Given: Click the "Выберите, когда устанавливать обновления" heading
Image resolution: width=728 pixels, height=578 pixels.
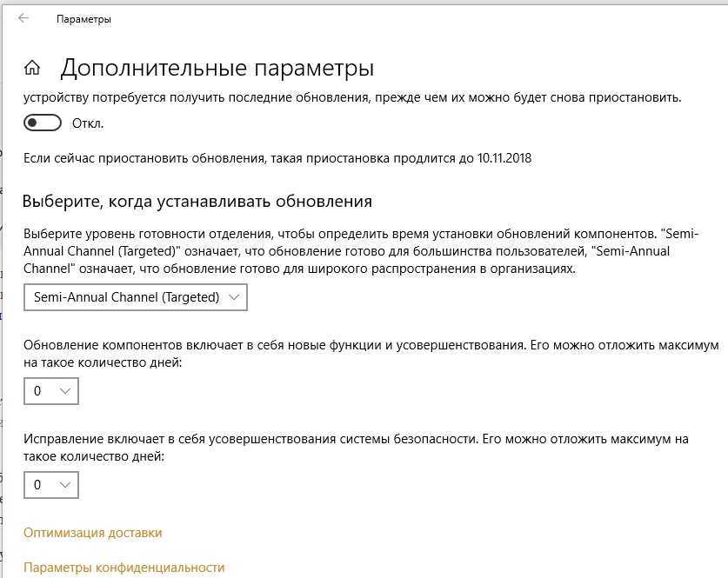Looking at the screenshot, I should coord(197,202).
